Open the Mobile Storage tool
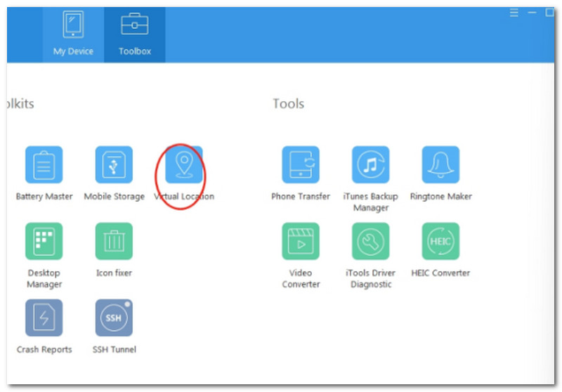This screenshot has width=562, height=392. (114, 164)
